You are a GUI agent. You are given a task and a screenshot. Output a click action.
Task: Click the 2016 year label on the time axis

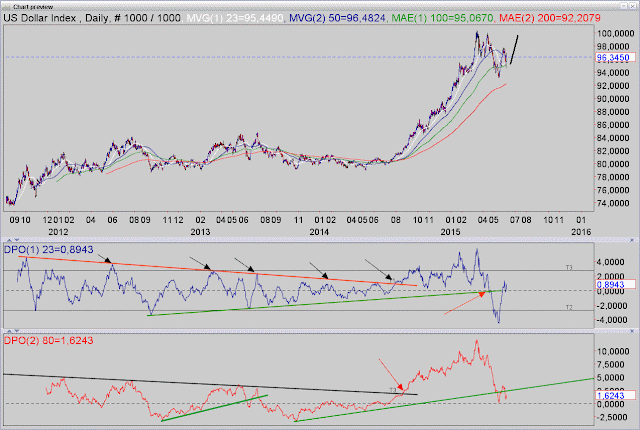(581, 232)
